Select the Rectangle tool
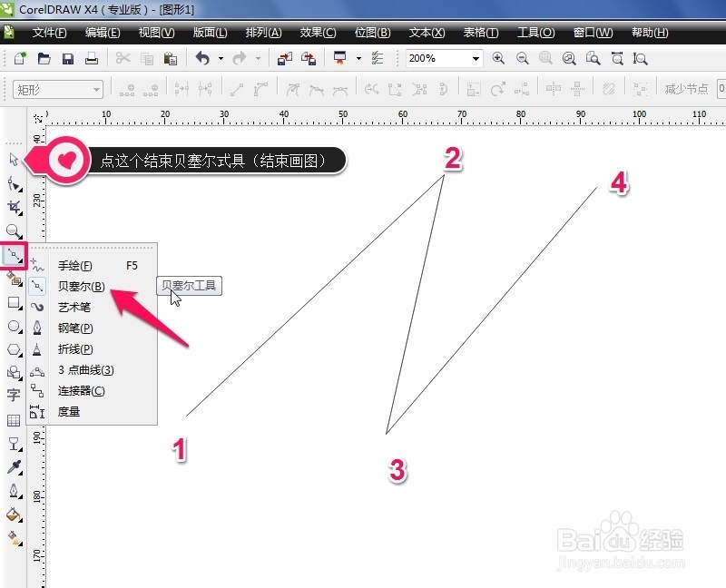Viewport: 726px width, 588px height. (x=14, y=303)
